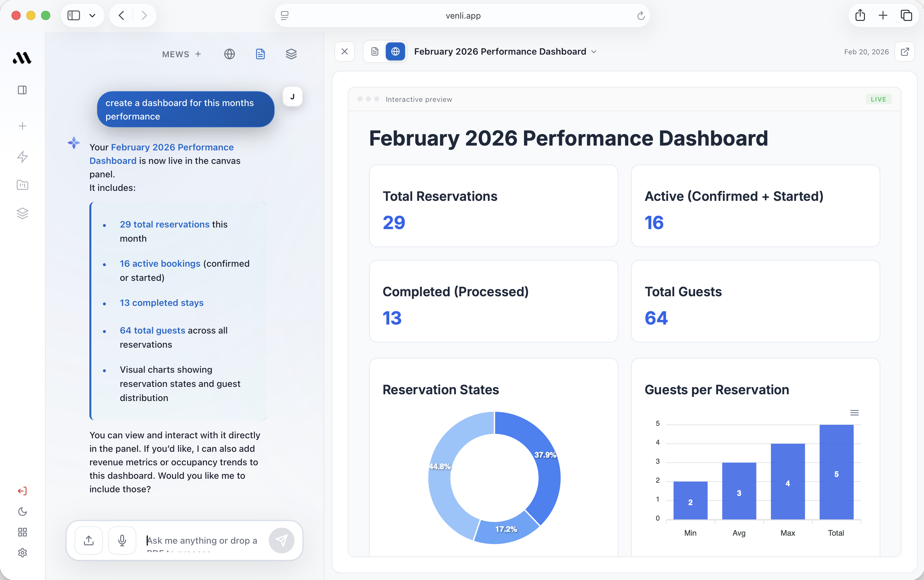The width and height of the screenshot is (924, 580).
Task: Open app settings with the gear icon
Action: [x=22, y=552]
